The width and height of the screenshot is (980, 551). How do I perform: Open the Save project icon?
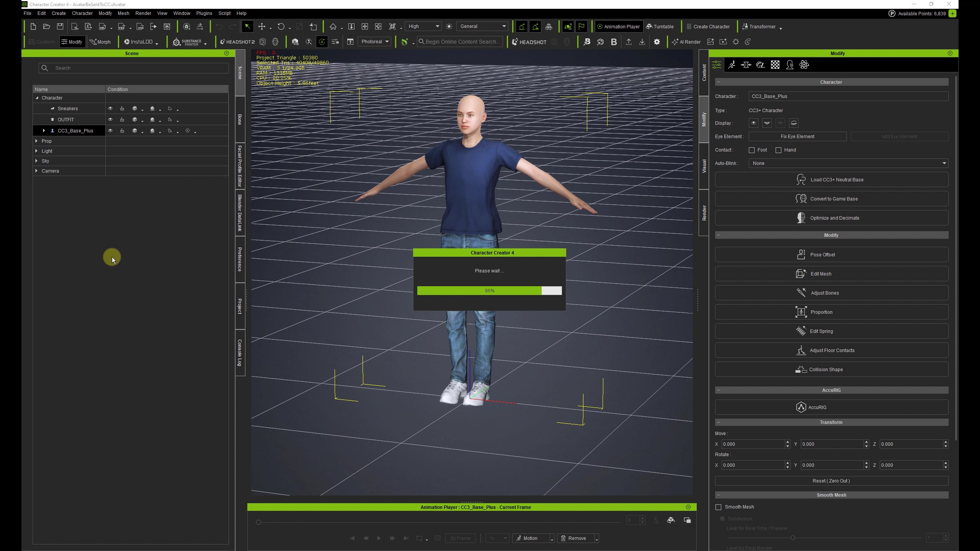click(x=60, y=27)
